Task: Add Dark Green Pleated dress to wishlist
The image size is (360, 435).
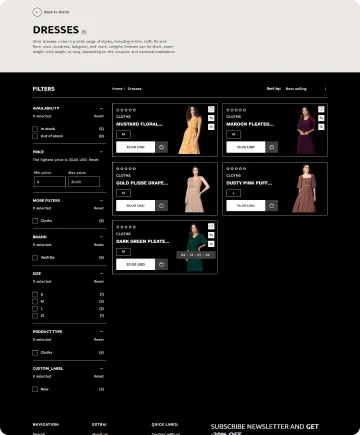Action: point(211,226)
